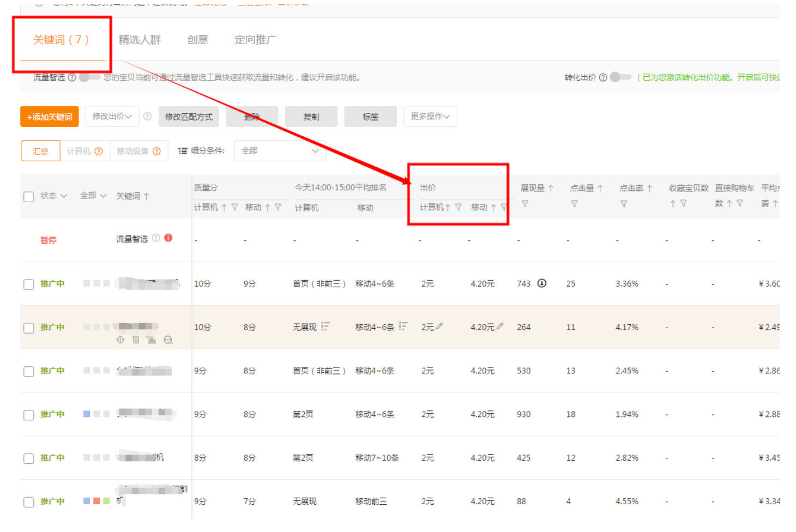796x532 pixels.
Task: Check the row with 425 impressions
Action: click(29, 459)
